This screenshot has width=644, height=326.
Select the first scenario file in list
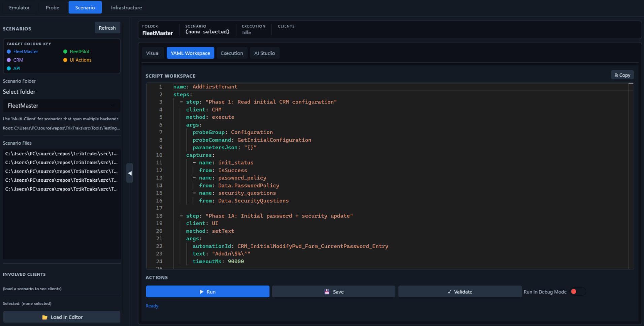tap(62, 153)
